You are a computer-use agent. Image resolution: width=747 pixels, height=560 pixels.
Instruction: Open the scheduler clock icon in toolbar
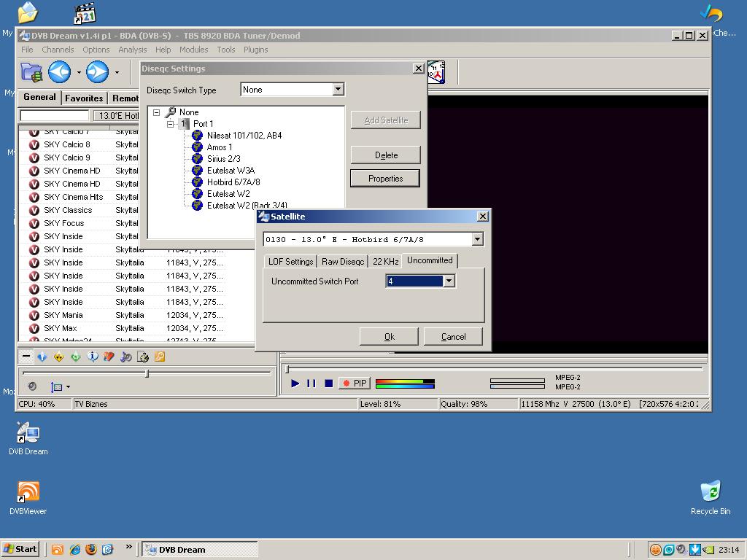click(x=436, y=72)
